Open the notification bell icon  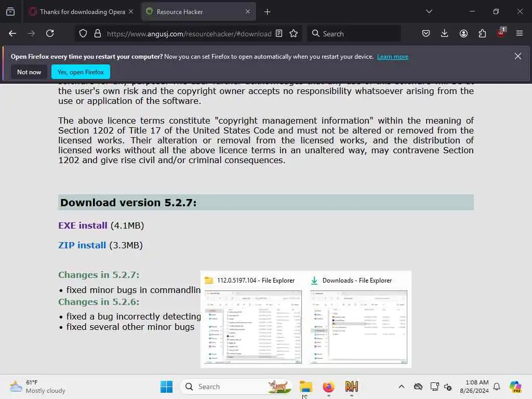pos(497,387)
